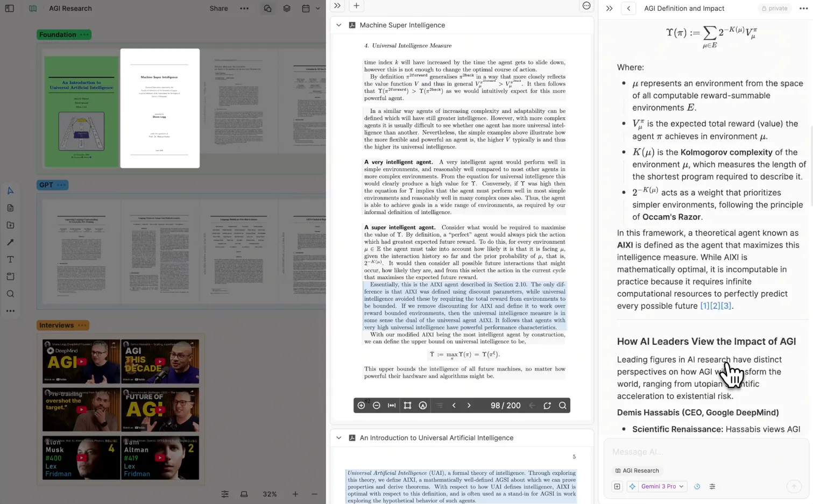813x504 pixels.
Task: Open the three-dot menu next to Share
Action: pos(244,9)
